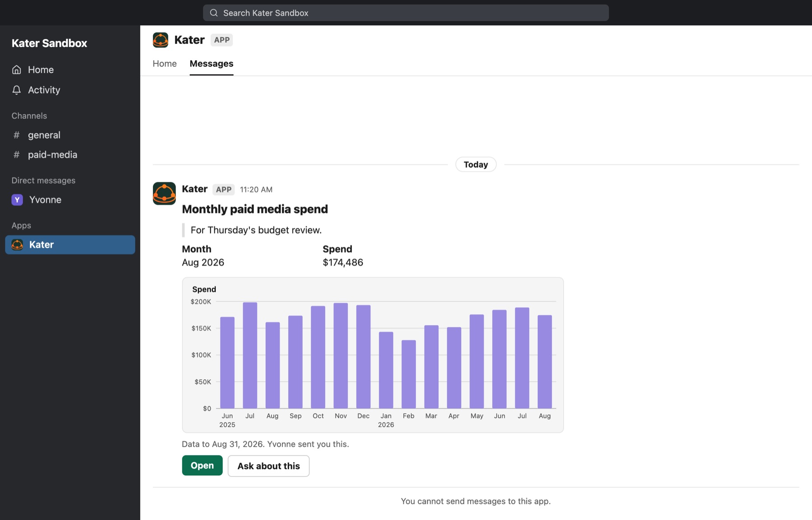
Task: Click the Today date pill
Action: click(x=476, y=165)
